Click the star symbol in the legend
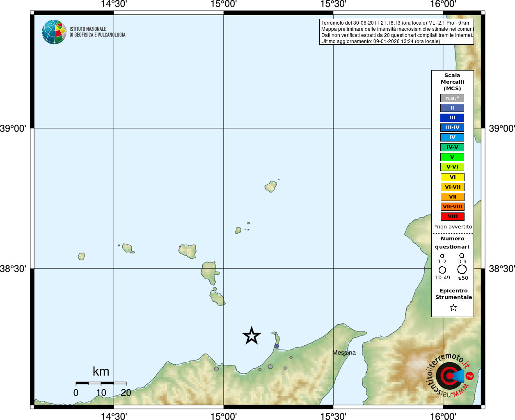Viewport: 515px width, 420px height. [453, 308]
